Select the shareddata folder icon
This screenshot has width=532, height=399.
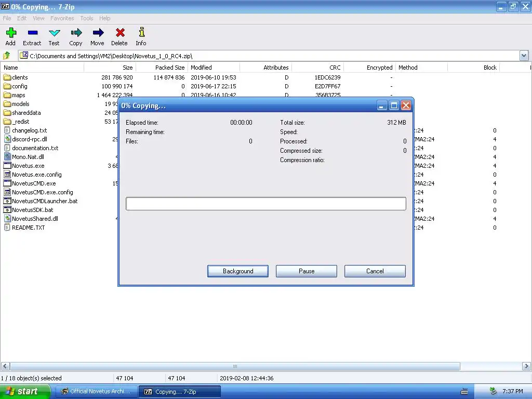click(x=7, y=113)
